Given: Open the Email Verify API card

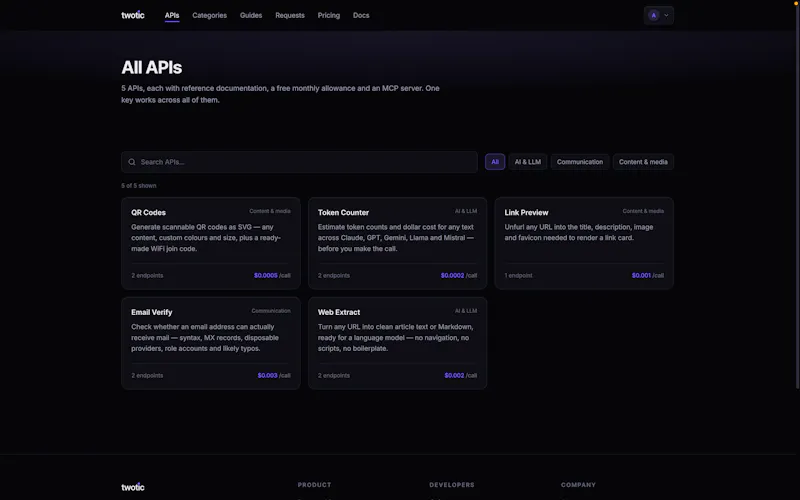Looking at the screenshot, I should (211, 343).
